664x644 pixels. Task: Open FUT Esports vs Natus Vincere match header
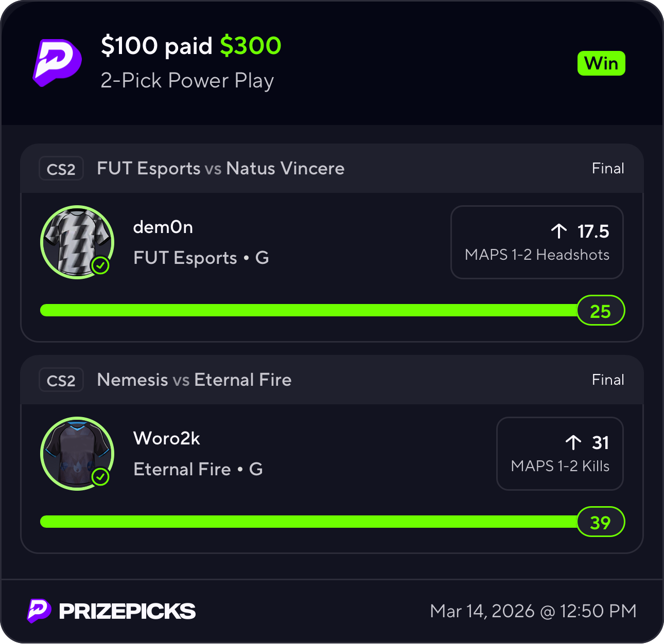pos(221,169)
